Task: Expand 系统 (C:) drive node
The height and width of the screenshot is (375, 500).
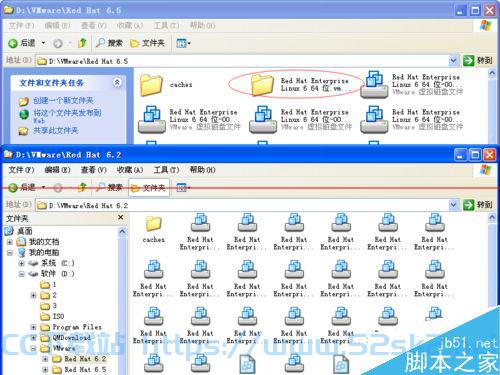Action: click(21, 263)
